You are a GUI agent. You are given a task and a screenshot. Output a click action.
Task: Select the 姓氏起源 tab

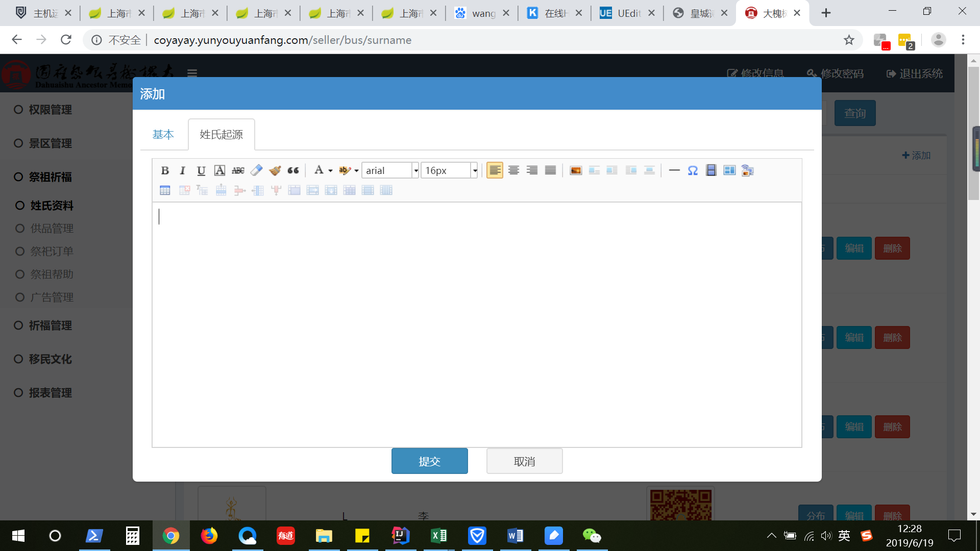click(221, 134)
